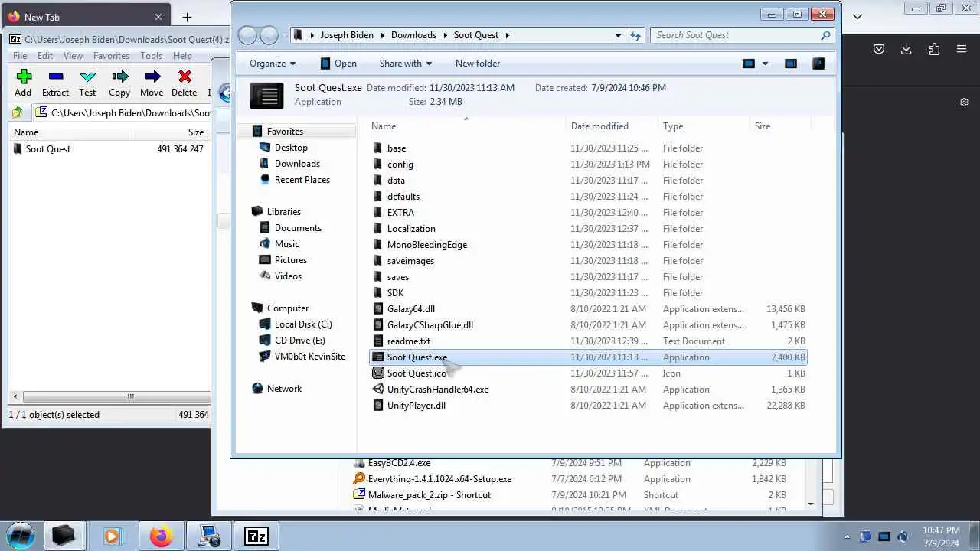Click the Open button in Explorer toolbar
This screenshot has height=551, width=980.
coord(338,64)
